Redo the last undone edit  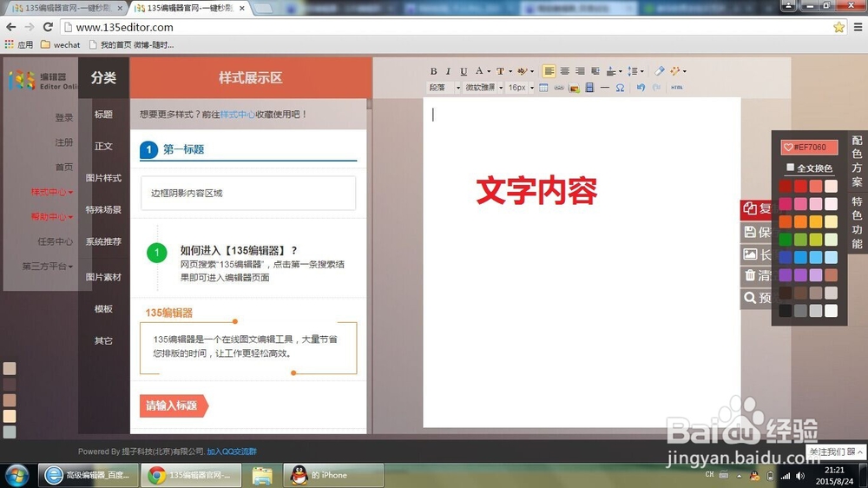coord(656,88)
